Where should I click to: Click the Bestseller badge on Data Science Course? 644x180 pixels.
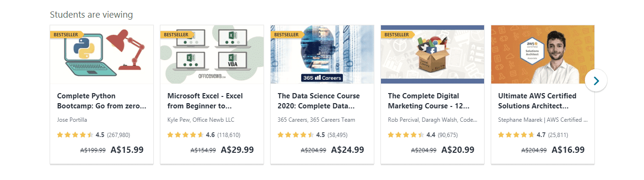[x=287, y=34]
